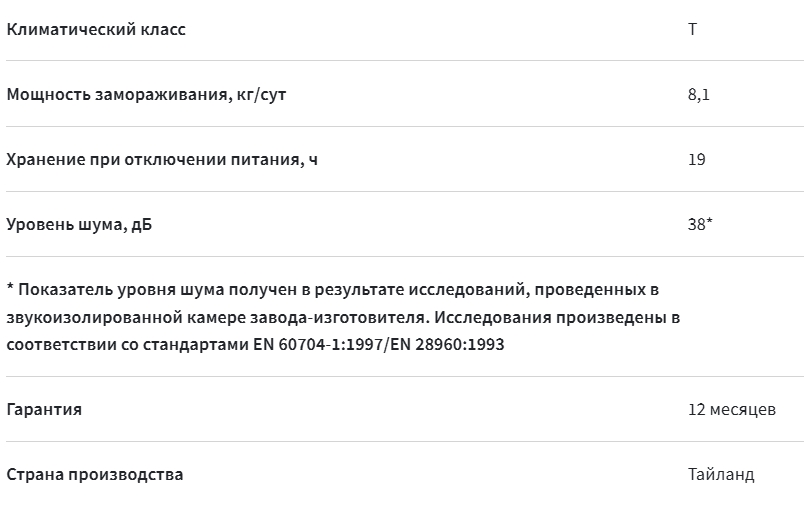804x510 pixels.
Task: Click the 'Страна производства' label
Action: pos(95,475)
